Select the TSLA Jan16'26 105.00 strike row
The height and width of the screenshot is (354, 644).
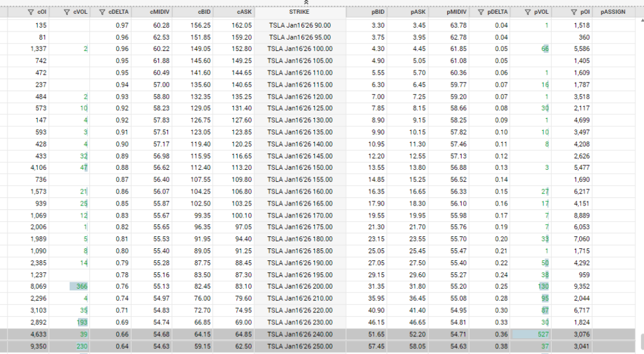click(300, 61)
